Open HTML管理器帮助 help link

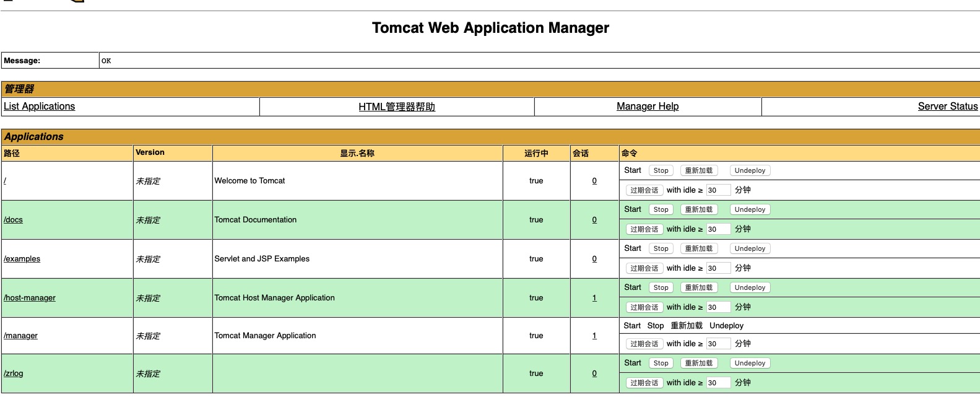[x=397, y=107]
